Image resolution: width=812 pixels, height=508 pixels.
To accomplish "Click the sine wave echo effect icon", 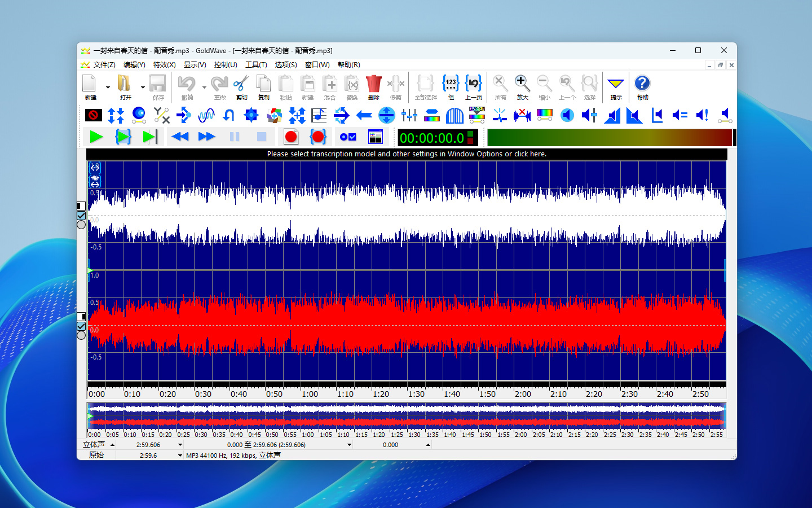I will click(x=206, y=116).
